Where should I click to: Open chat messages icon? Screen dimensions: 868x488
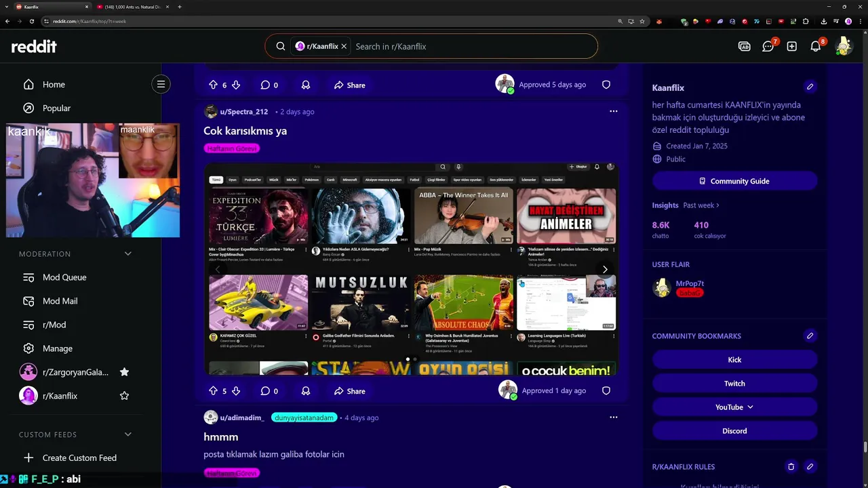tap(768, 47)
